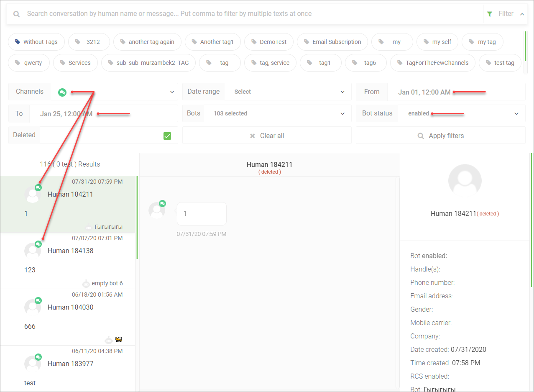The height and width of the screenshot is (392, 534).
Task: Click the tag icon on the Services chip
Action: click(x=63, y=63)
